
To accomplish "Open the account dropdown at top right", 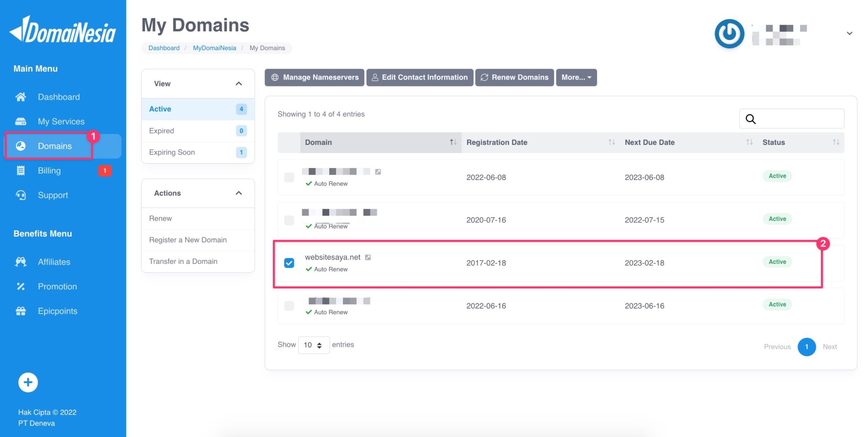I will point(849,33).
